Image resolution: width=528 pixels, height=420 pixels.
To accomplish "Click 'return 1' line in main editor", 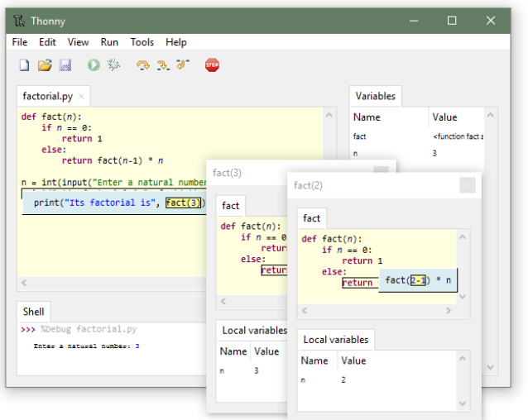I will coord(82,139).
